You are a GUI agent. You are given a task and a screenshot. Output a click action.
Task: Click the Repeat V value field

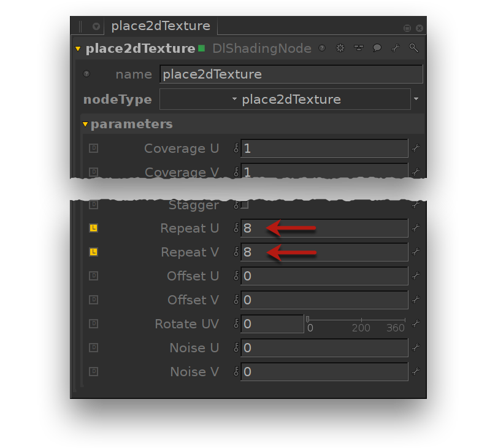(324, 252)
